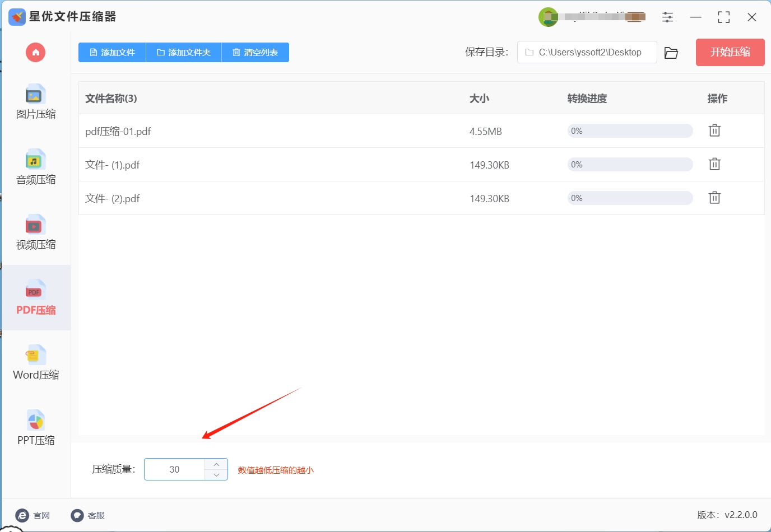Screen dimensions: 771x532
Task: Click 清空列表 to clear the list
Action: [256, 53]
